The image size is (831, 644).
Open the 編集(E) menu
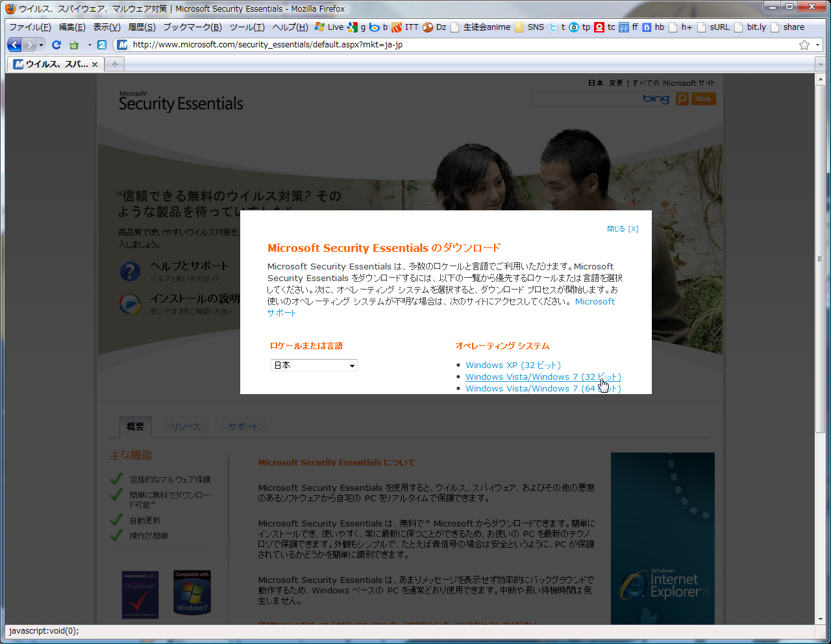pos(72,27)
